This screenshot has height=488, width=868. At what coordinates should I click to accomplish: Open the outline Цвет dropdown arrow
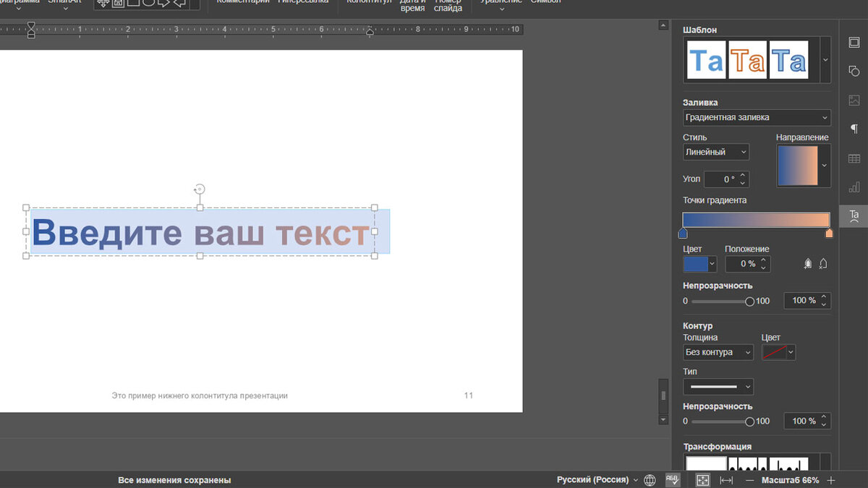click(x=791, y=352)
